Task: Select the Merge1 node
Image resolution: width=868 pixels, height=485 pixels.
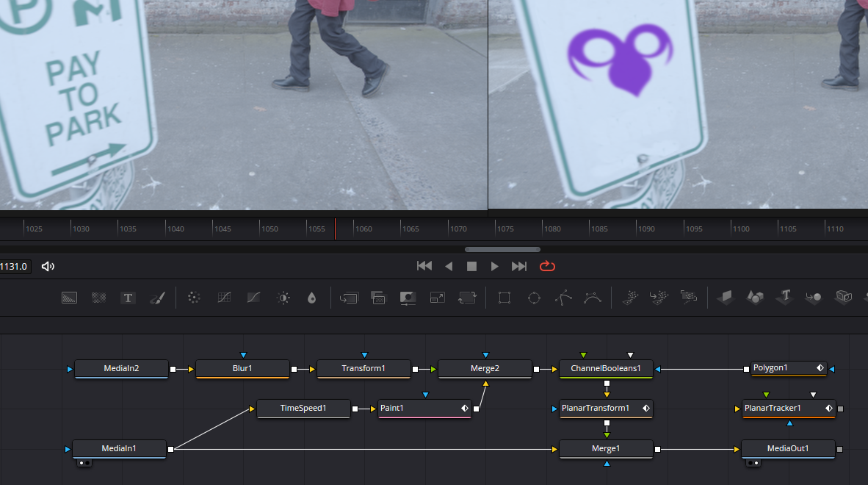Action: pyautogui.click(x=606, y=449)
